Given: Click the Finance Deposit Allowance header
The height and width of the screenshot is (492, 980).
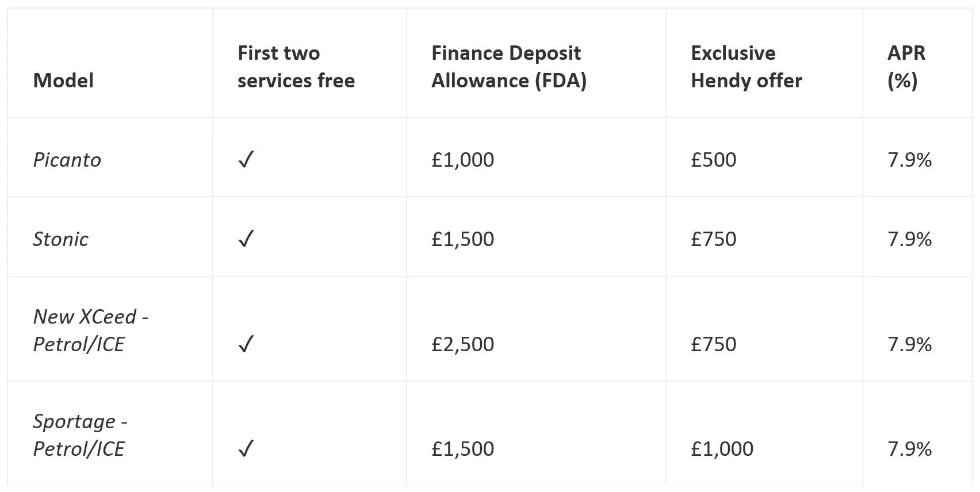Looking at the screenshot, I should (x=508, y=67).
